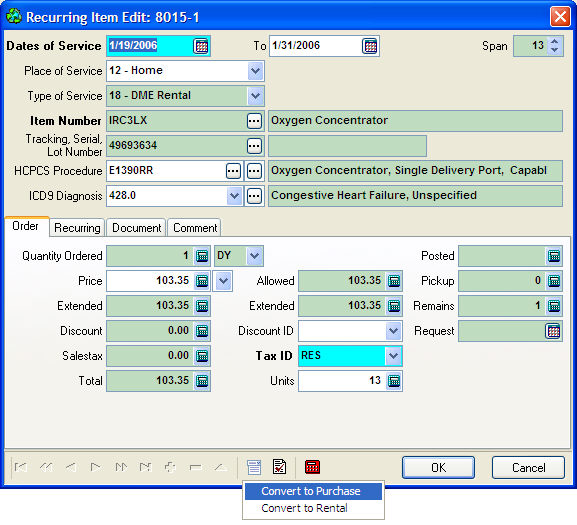Expand the ICD9 Diagnosis dropdown arrow

(234, 196)
